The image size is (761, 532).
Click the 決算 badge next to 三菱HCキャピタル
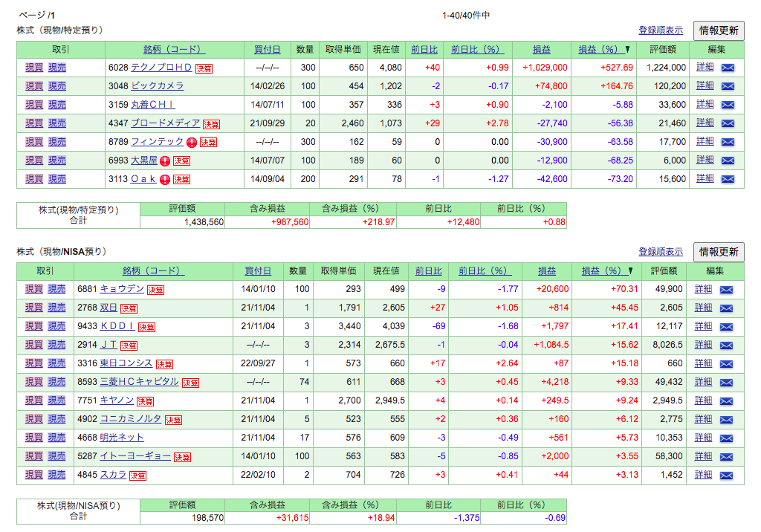[191, 383]
